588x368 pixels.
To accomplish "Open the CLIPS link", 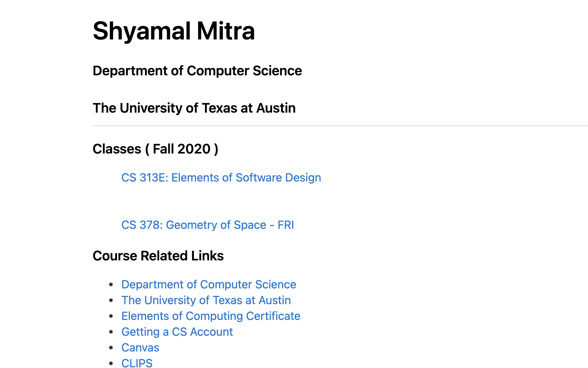I will pyautogui.click(x=137, y=363).
